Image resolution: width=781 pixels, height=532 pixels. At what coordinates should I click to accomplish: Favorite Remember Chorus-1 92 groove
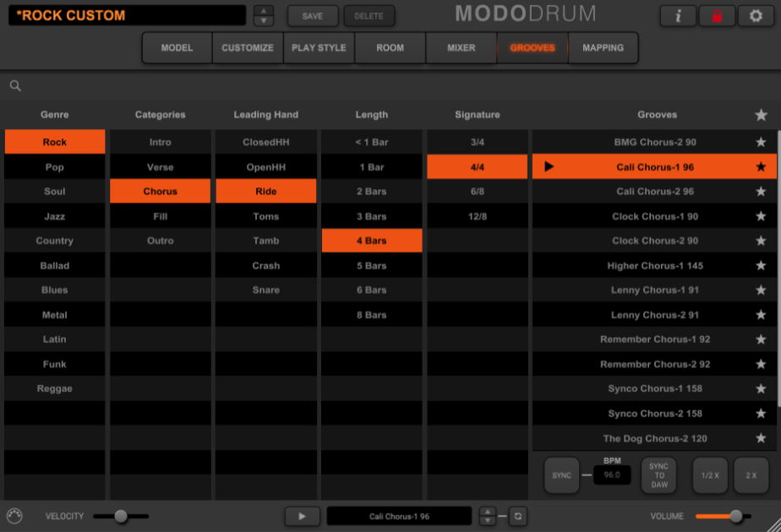click(761, 339)
